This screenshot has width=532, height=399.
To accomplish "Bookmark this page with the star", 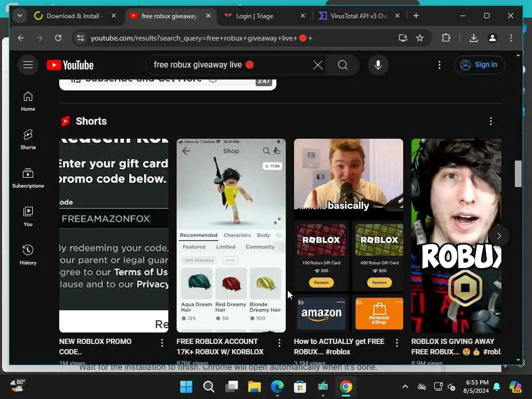I will coord(420,38).
